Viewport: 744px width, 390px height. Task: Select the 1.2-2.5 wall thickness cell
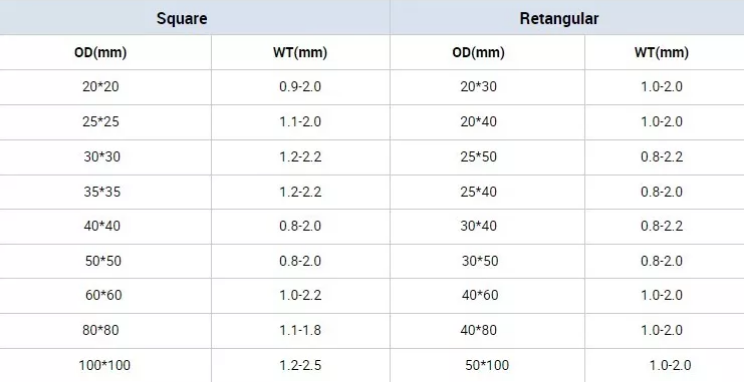(300, 365)
